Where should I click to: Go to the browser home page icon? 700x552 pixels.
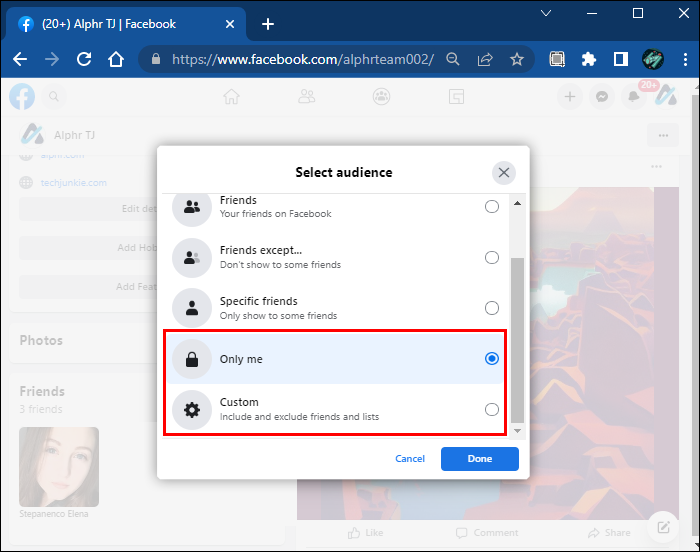pyautogui.click(x=116, y=59)
